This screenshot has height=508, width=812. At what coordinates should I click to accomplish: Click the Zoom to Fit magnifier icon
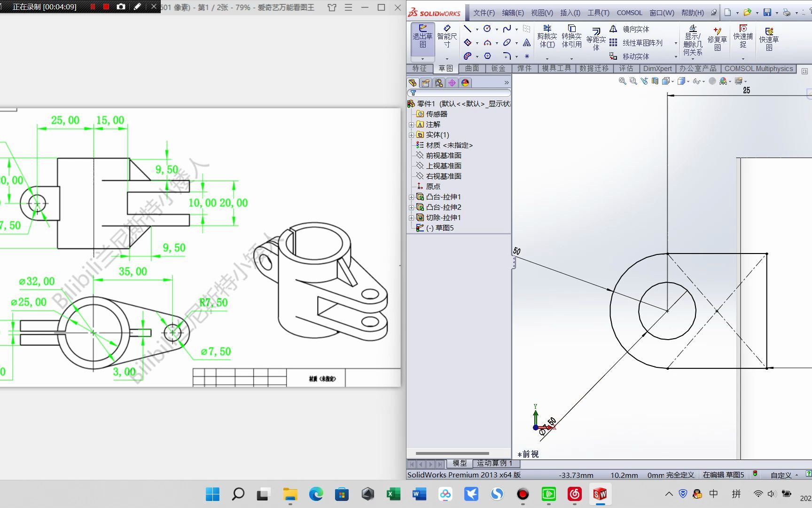coord(622,80)
